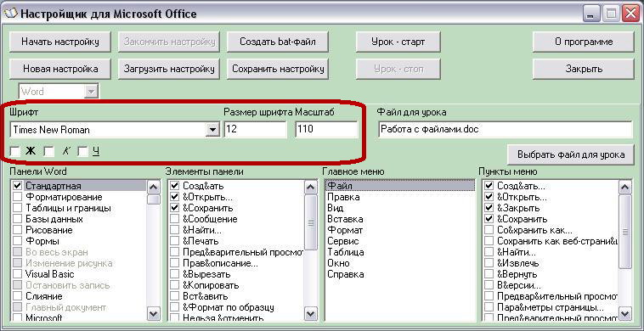Uncheck &Сохранить in Элементы панели
Screen dimensions: 644x331
pyautogui.click(x=174, y=208)
